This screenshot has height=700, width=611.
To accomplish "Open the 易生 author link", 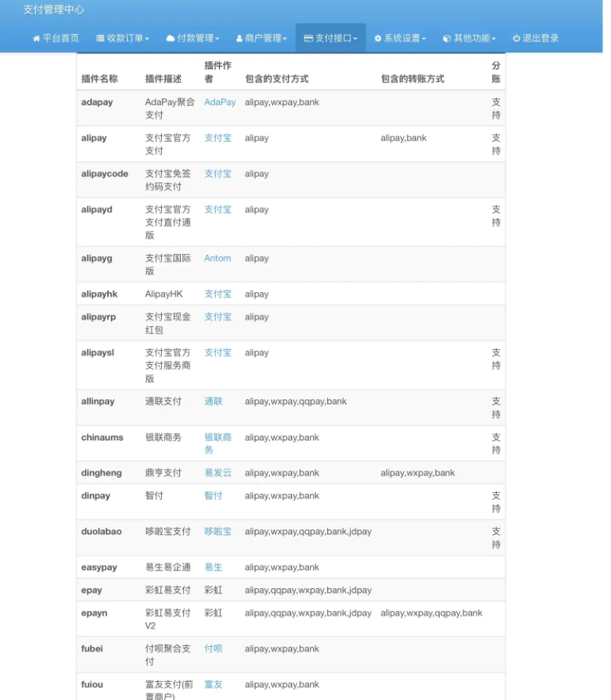I will pyautogui.click(x=213, y=567).
